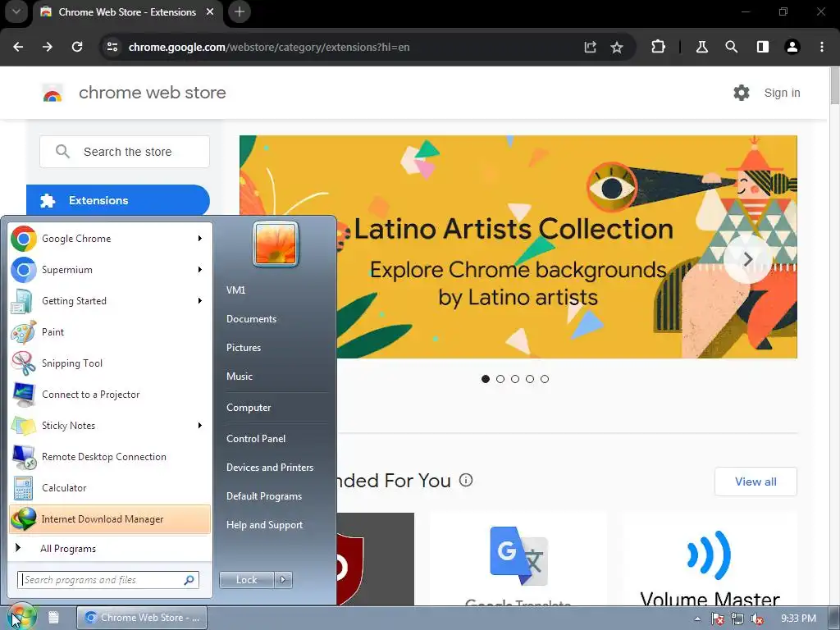
Task: Bookmark this page with the star icon
Action: tap(617, 47)
